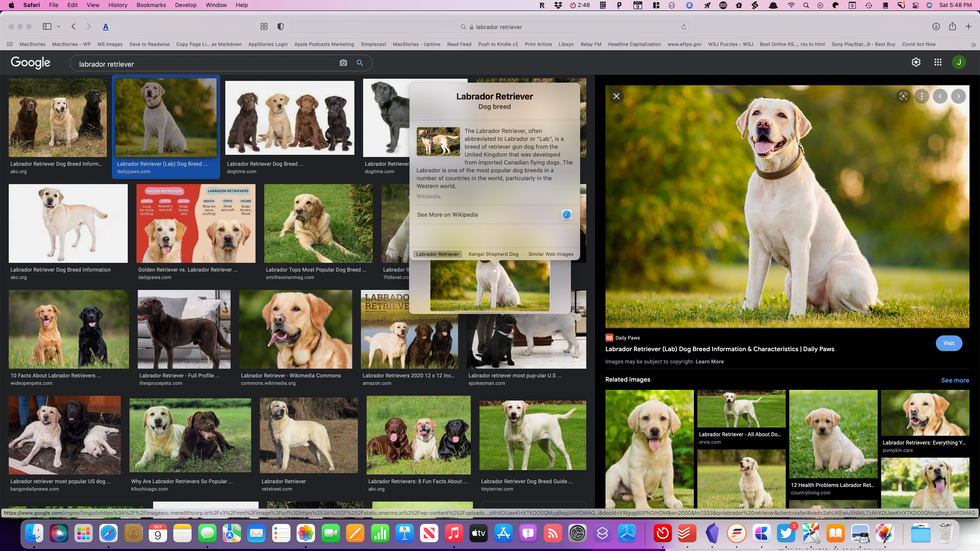Go back with the Safari back arrow

coord(73,27)
